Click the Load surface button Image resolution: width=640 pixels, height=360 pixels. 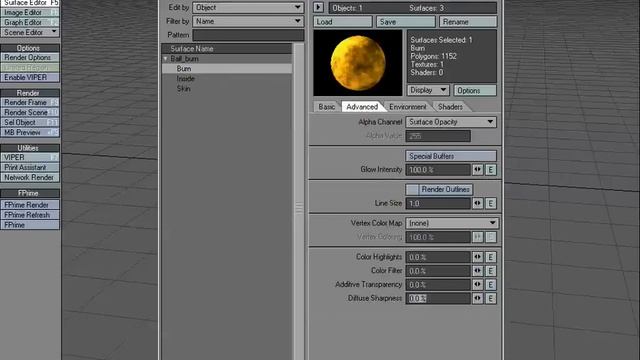343,22
